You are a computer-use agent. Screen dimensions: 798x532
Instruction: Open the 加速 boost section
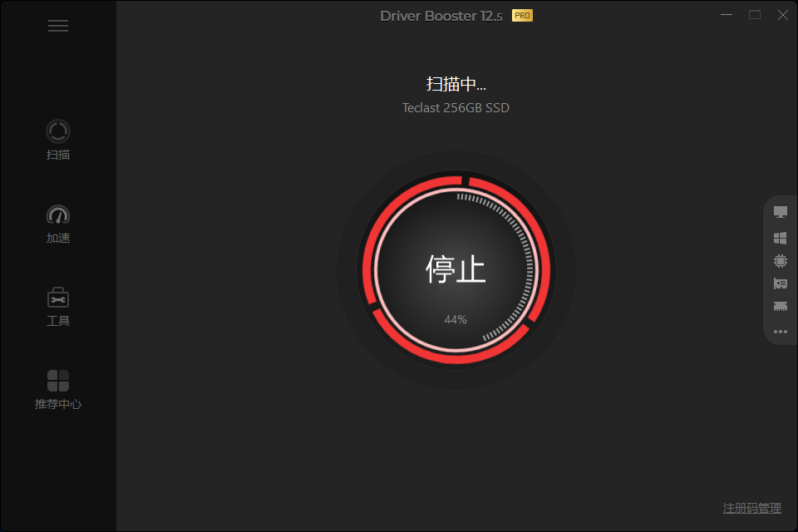tap(58, 224)
